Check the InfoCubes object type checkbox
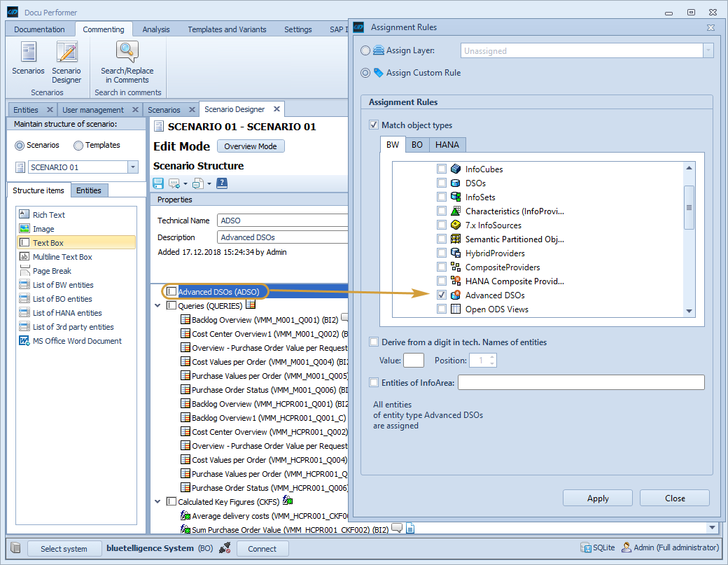This screenshot has height=565, width=728. 442,169
